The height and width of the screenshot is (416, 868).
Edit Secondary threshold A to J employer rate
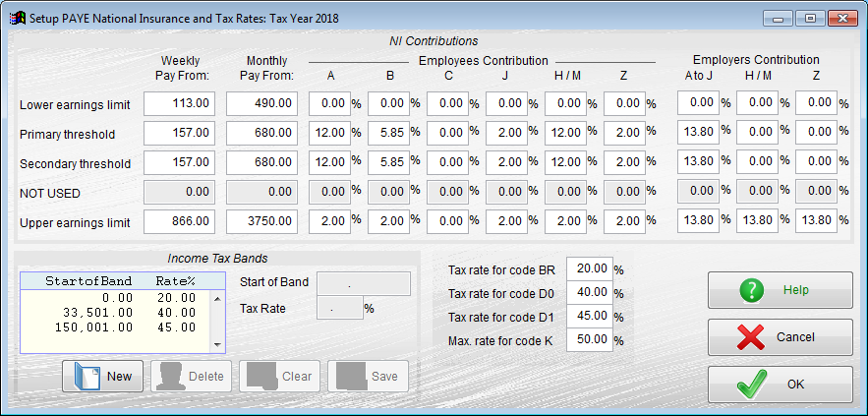tap(699, 161)
